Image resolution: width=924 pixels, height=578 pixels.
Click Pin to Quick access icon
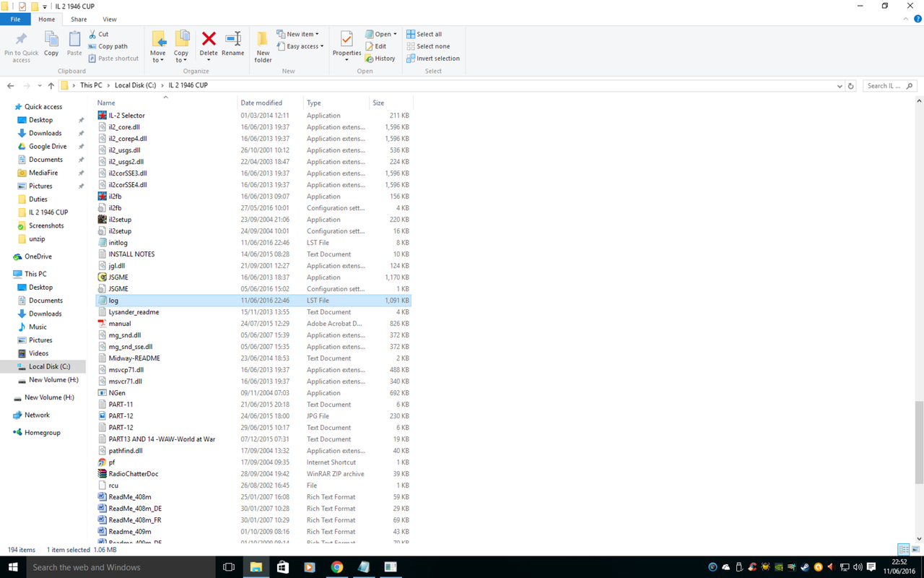(21, 39)
